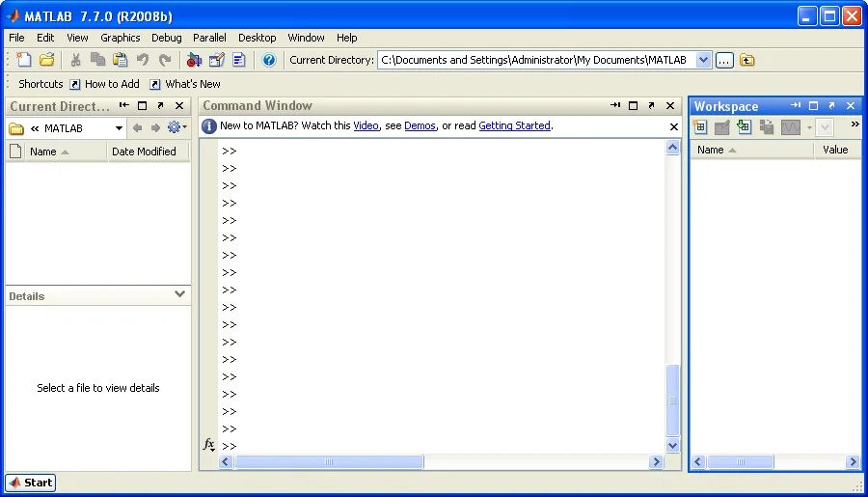Undo the last action
The height and width of the screenshot is (497, 868).
143,60
